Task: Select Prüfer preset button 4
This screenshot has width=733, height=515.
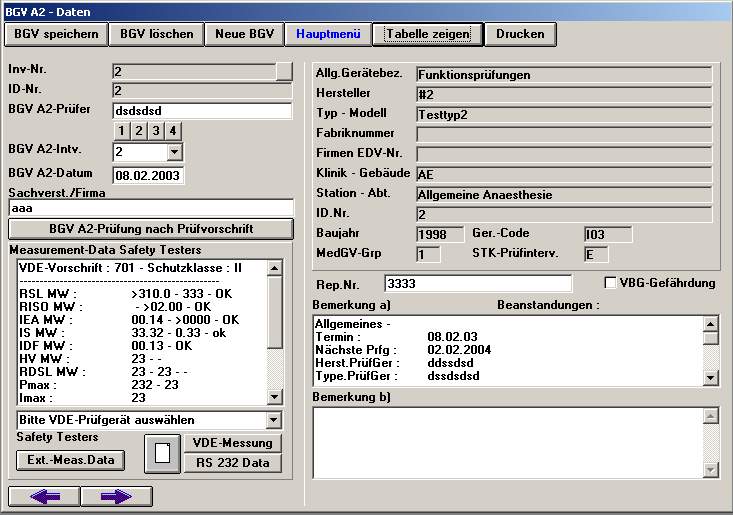Action: pos(173,131)
